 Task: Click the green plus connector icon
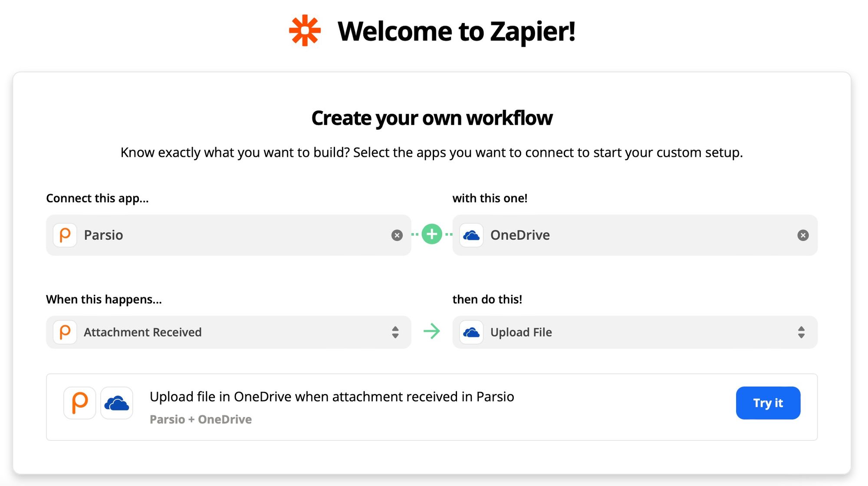coord(432,235)
